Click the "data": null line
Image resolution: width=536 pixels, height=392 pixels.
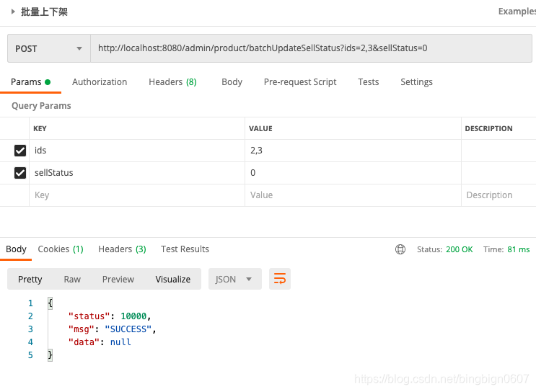[x=100, y=342]
